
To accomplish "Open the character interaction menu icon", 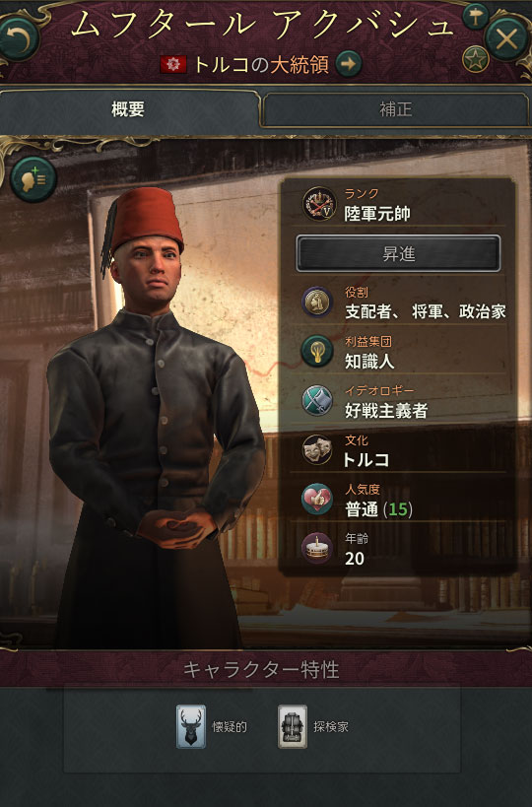I will tap(33, 179).
